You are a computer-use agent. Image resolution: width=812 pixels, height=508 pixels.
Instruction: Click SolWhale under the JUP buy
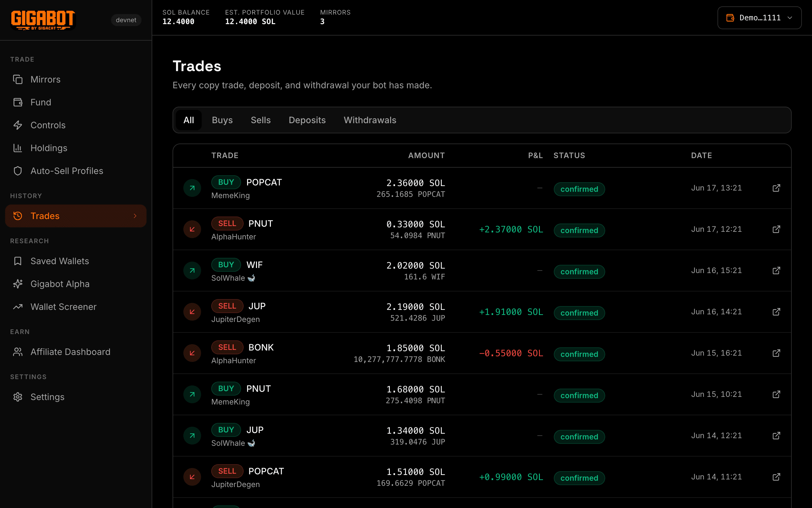pyautogui.click(x=233, y=443)
